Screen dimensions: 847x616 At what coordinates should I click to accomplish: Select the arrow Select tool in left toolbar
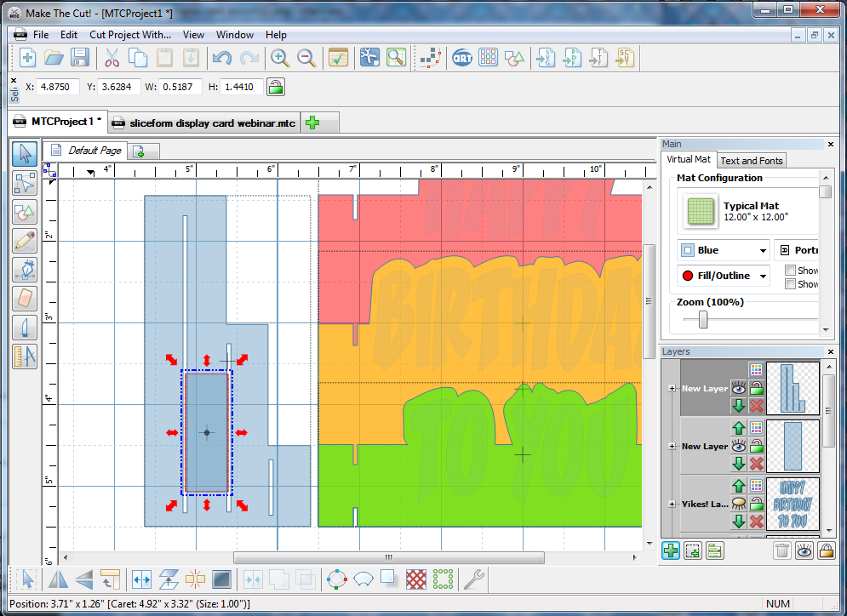click(x=25, y=153)
